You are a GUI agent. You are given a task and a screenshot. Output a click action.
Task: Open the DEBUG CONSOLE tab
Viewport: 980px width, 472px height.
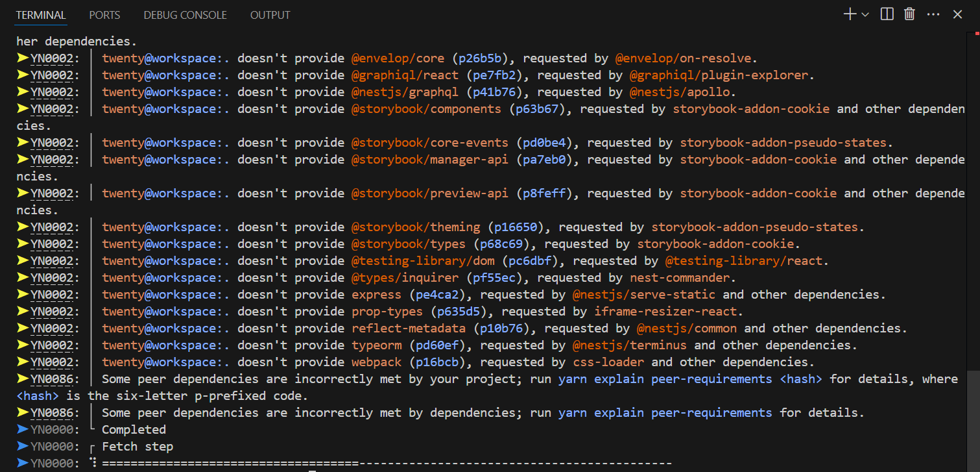coord(185,14)
